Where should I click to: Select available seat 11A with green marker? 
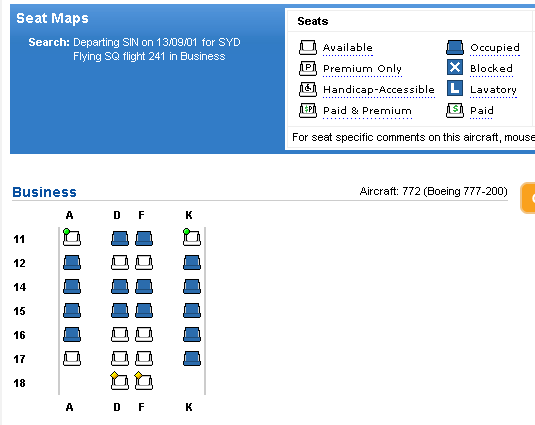click(72, 237)
